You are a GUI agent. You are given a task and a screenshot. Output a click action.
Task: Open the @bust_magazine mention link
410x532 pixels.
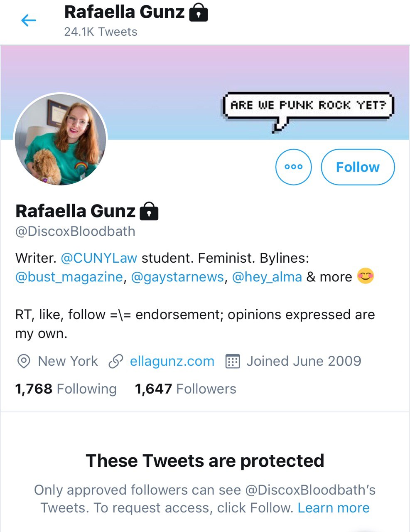pos(69,277)
